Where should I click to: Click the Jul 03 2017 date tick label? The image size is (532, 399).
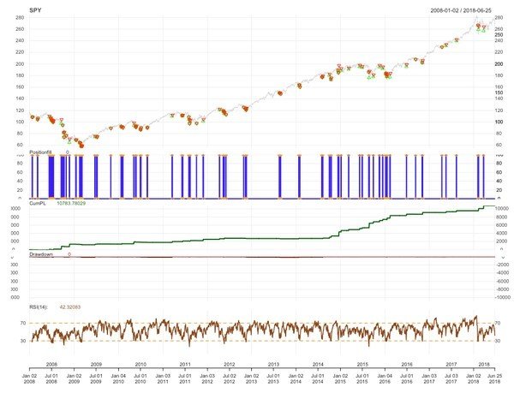click(x=451, y=378)
